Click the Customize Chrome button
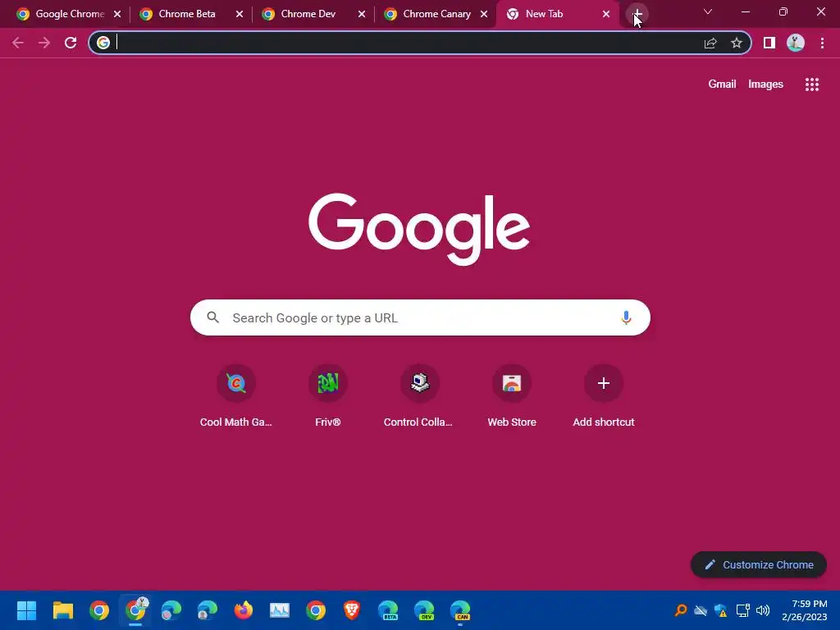 click(758, 564)
